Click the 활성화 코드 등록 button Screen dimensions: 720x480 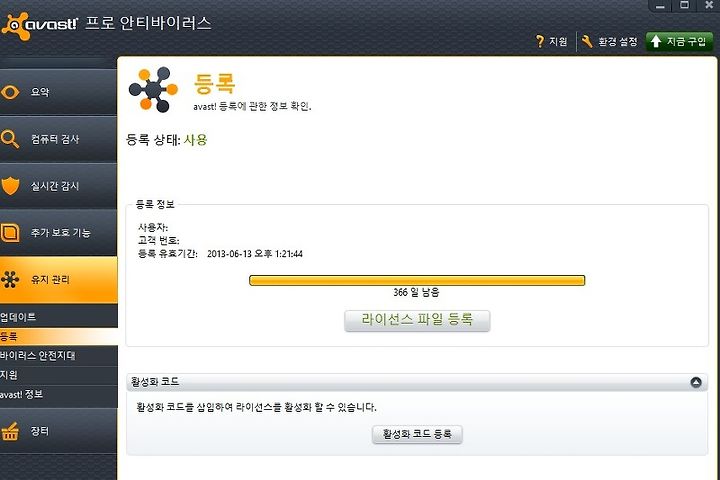[x=417, y=434]
